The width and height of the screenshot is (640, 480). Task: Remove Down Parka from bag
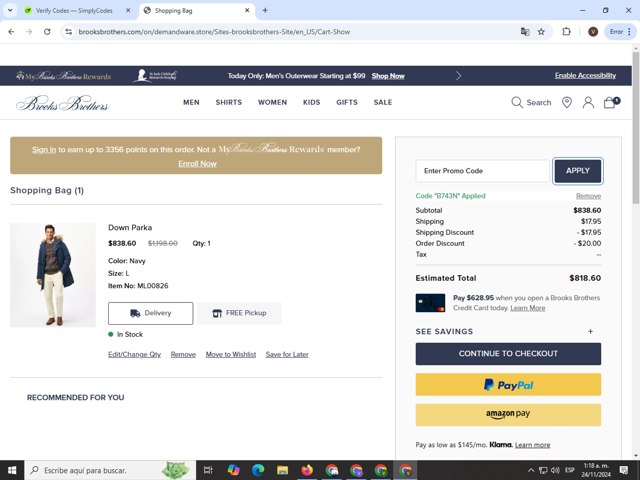[x=183, y=354]
